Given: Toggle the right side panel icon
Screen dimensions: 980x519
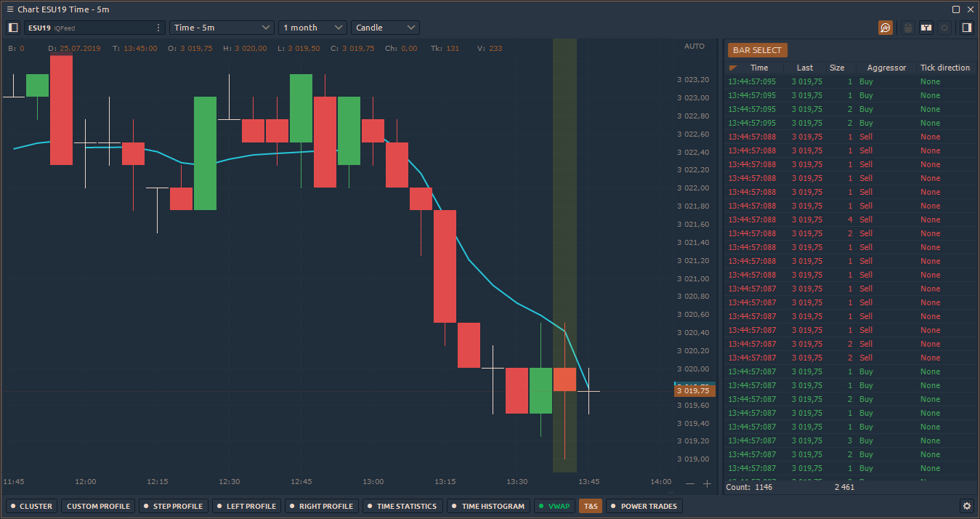Looking at the screenshot, I should tap(966, 28).
